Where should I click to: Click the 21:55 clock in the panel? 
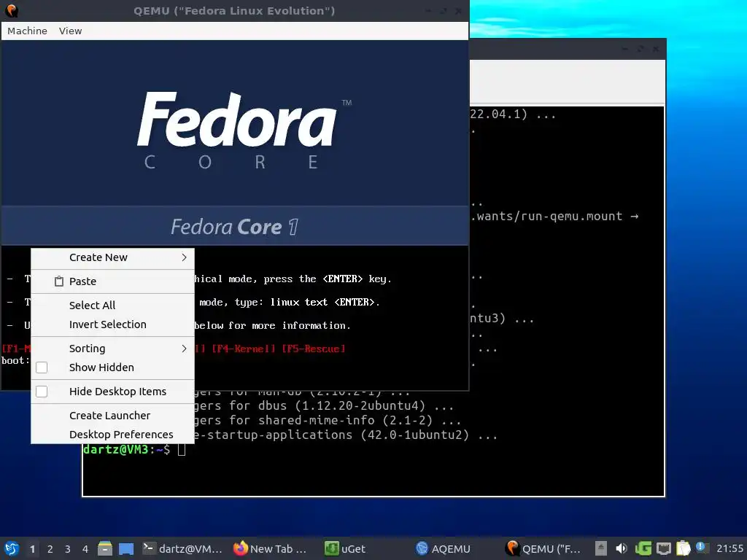tap(729, 548)
